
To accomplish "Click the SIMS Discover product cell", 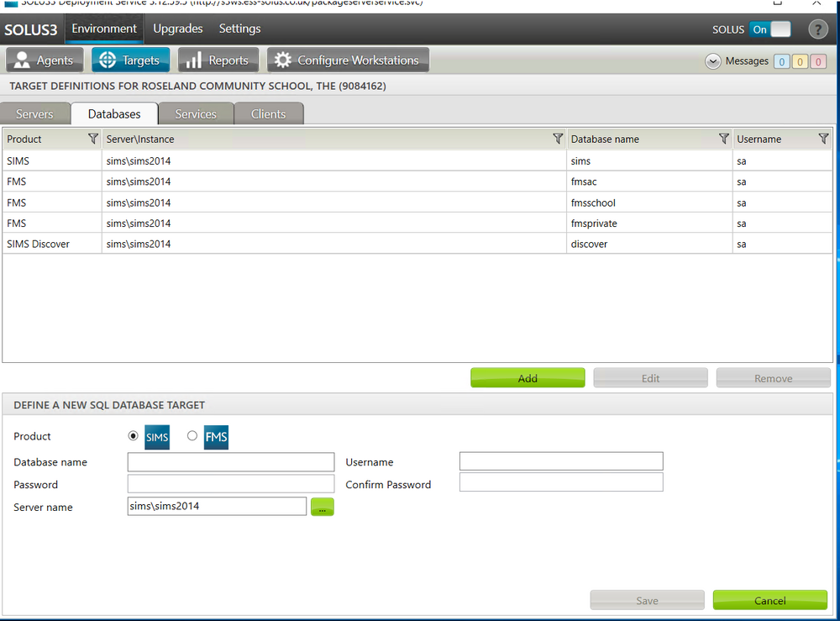I will [x=52, y=244].
